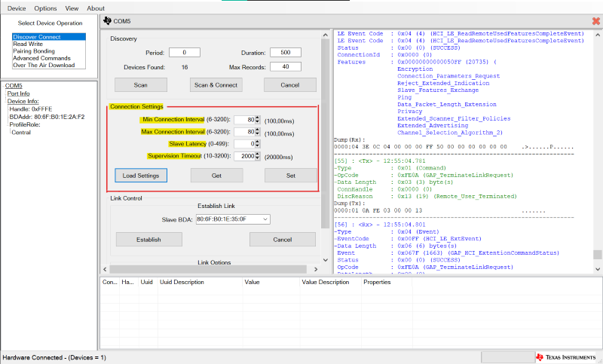This screenshot has width=603, height=364.
Task: Click the log pane vertical scrollbar thumb
Action: [x=598, y=254]
